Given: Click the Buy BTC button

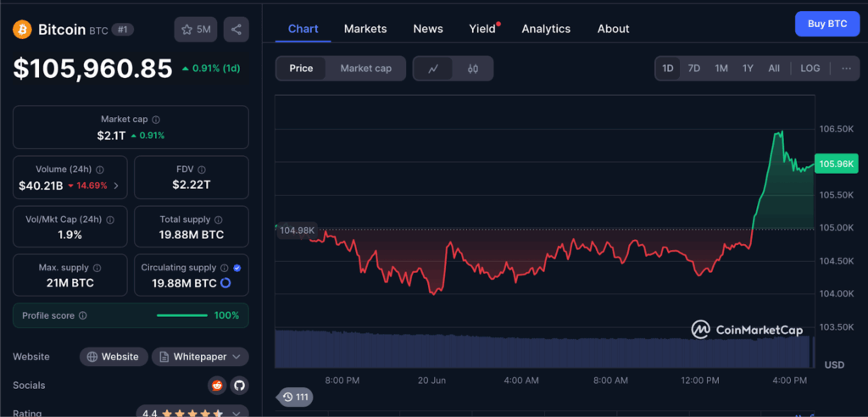Looking at the screenshot, I should coord(826,24).
